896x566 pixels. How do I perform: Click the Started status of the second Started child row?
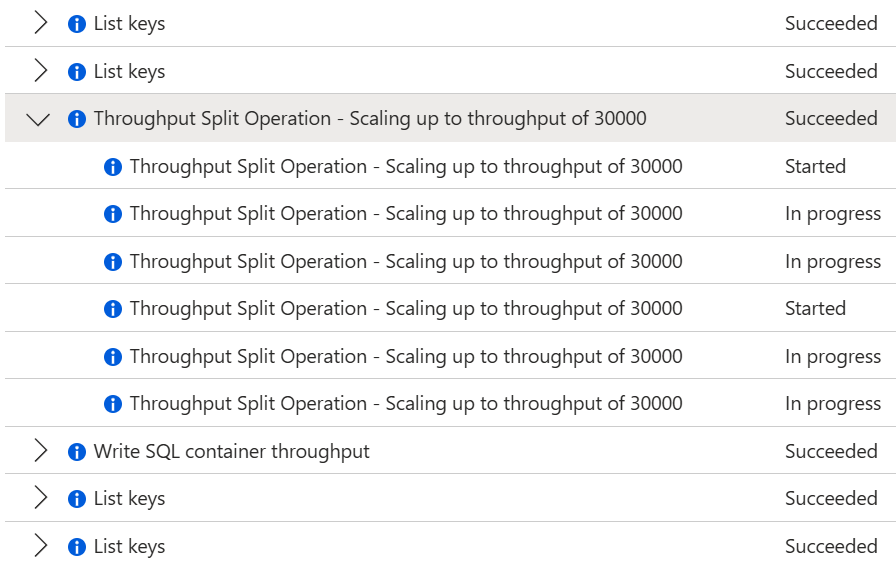(815, 308)
